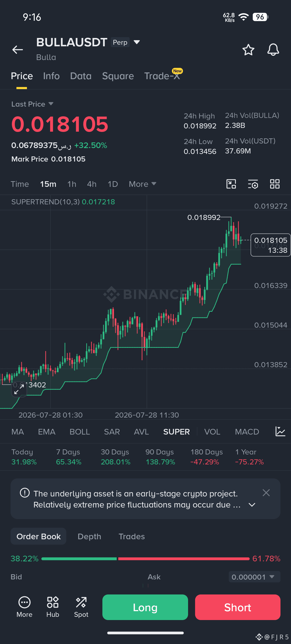Toggle the SAR indicator

coord(112,432)
